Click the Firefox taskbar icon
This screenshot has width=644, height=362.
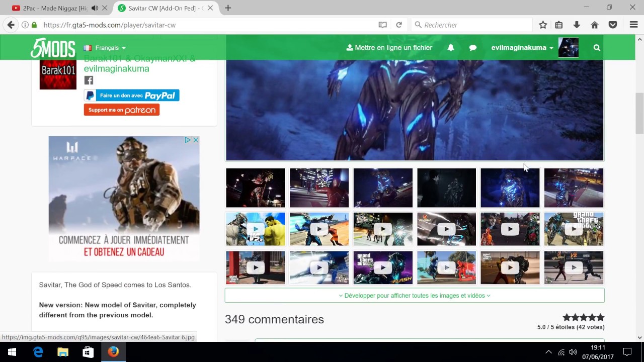pyautogui.click(x=113, y=352)
